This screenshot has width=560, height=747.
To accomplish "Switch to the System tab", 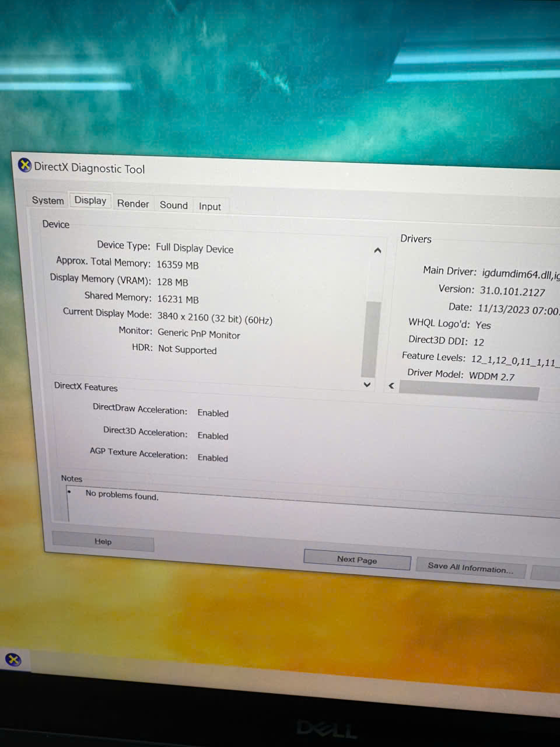I will 48,200.
